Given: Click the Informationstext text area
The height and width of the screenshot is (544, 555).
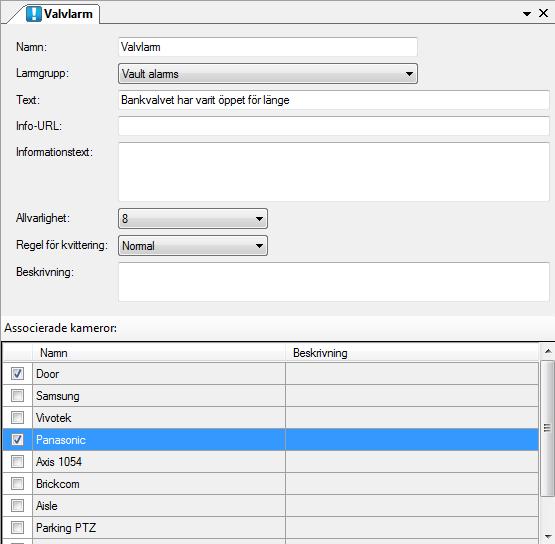Looking at the screenshot, I should 334,172.
